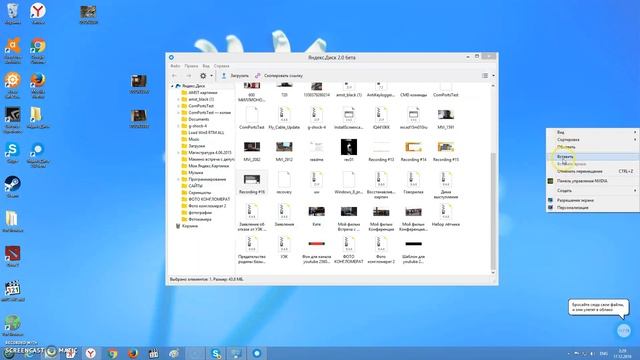Image resolution: width=640 pixels, height=360 pixels.
Task: Select the Kate video thumbnail
Action: click(316, 215)
